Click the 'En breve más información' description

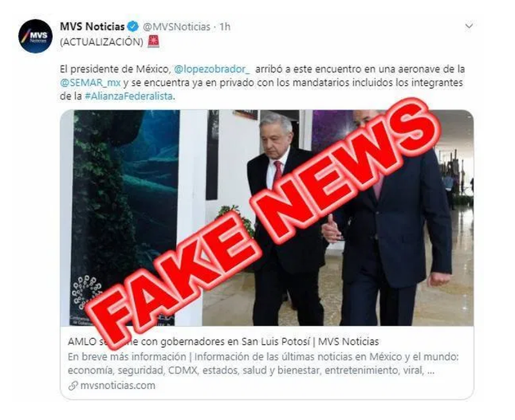pos(127,357)
